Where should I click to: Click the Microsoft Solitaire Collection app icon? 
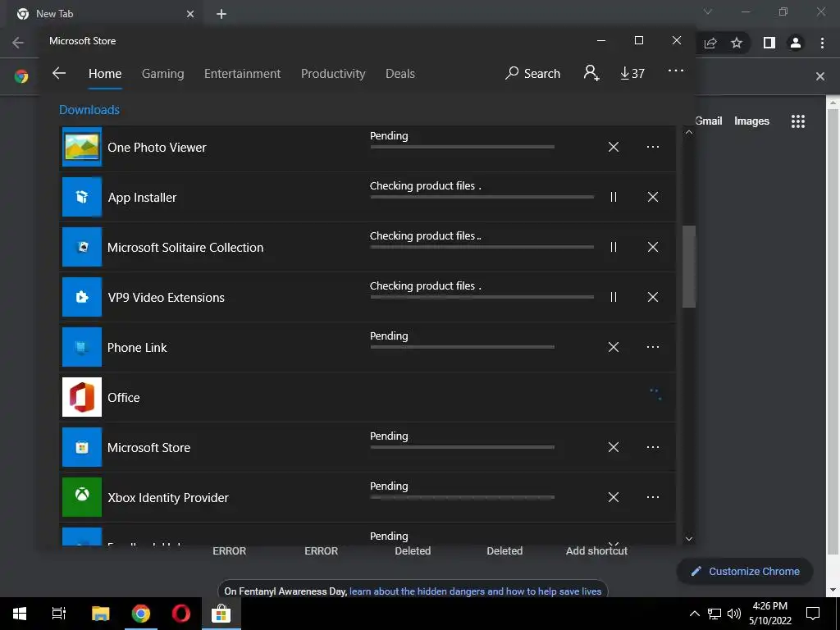pos(82,247)
